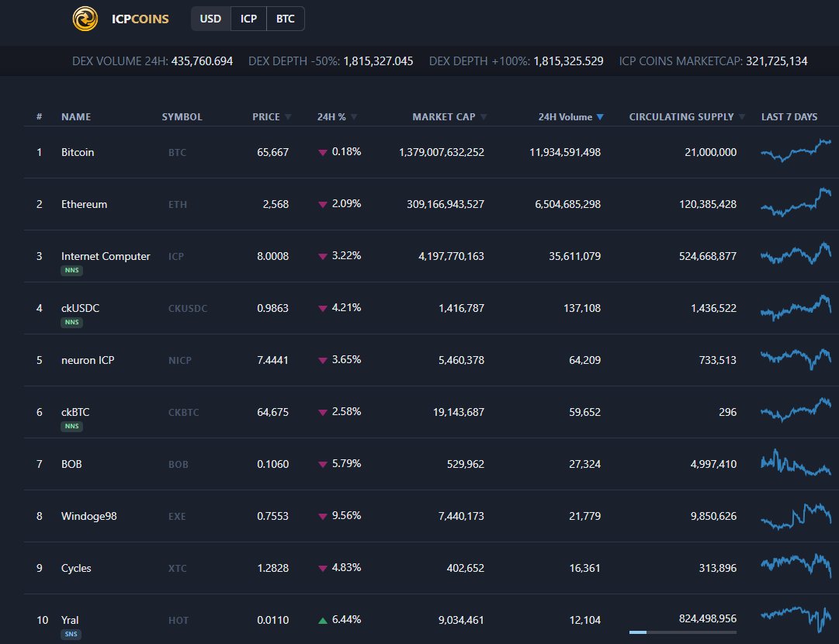
Task: Click Bitcoin price 65,667
Action: coord(273,152)
